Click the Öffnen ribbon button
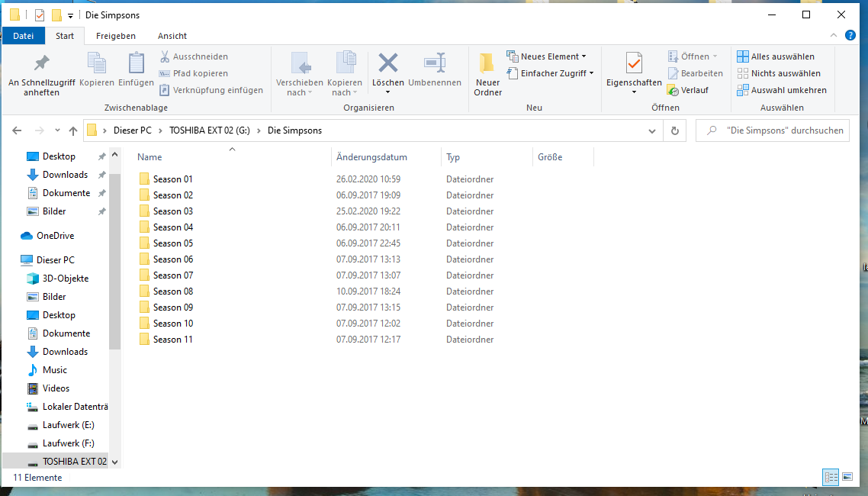This screenshot has width=868, height=496. 693,56
